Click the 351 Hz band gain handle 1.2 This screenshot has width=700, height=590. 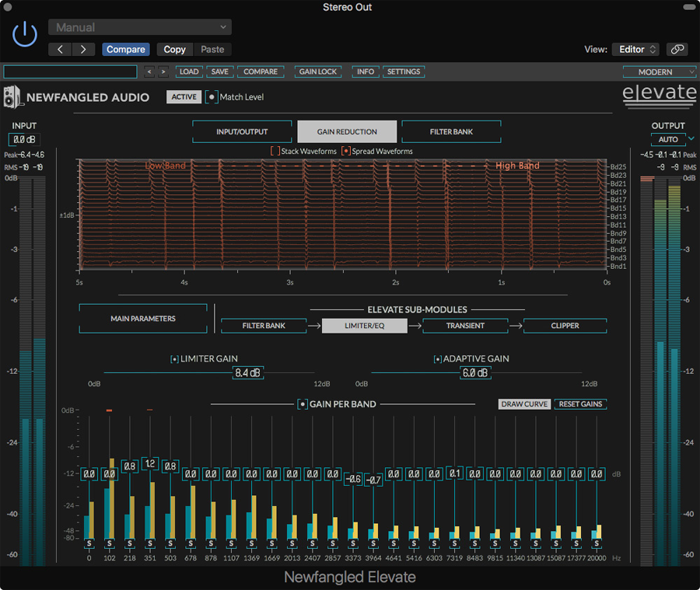point(150,464)
